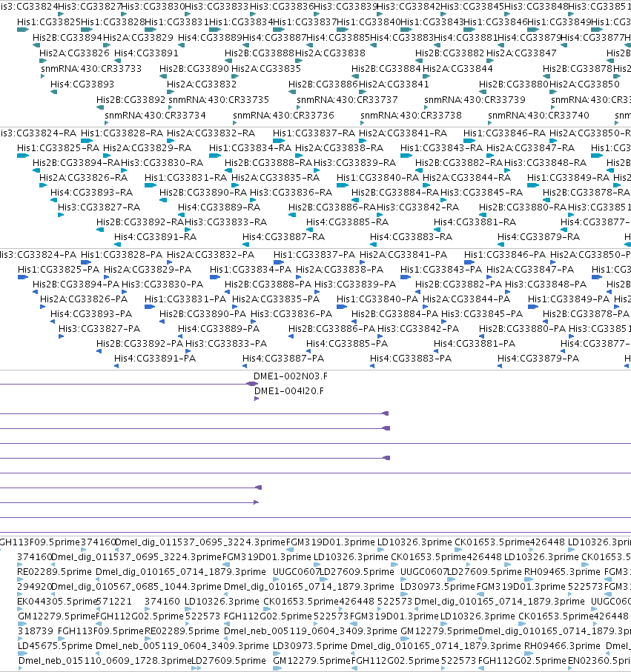Select the His2A:CG33832 gene label

coord(202,84)
